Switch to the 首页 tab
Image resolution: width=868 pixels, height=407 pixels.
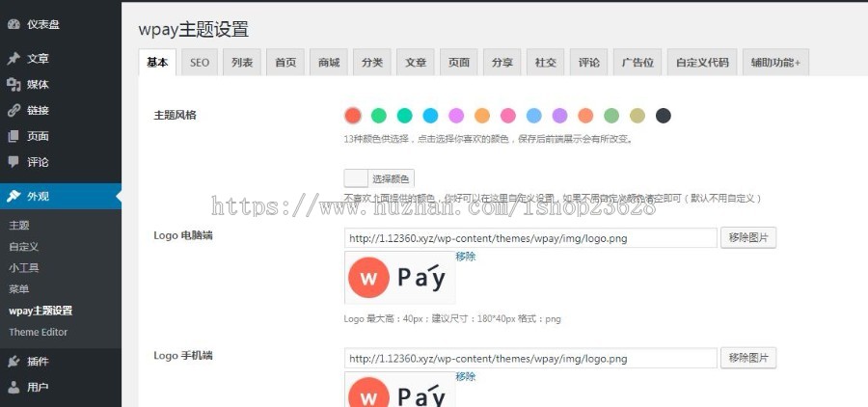[x=285, y=63]
